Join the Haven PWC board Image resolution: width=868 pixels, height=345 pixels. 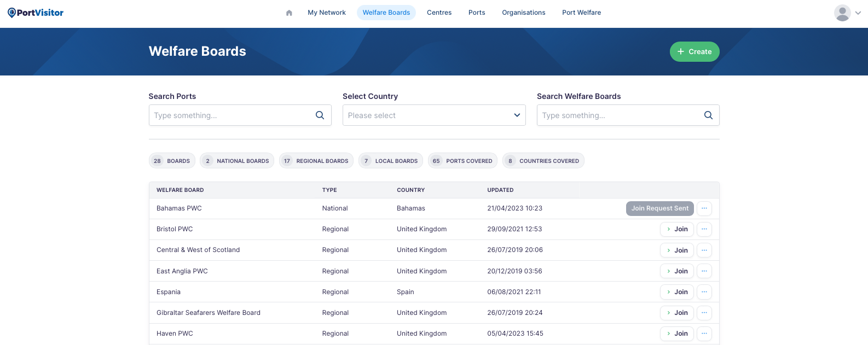[x=677, y=334]
